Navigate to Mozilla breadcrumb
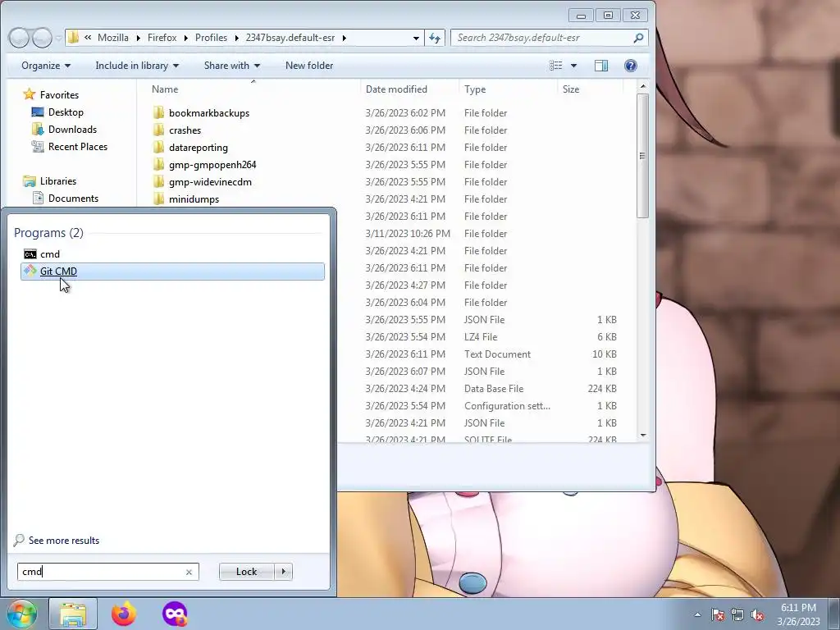This screenshot has width=840, height=630. (113, 38)
